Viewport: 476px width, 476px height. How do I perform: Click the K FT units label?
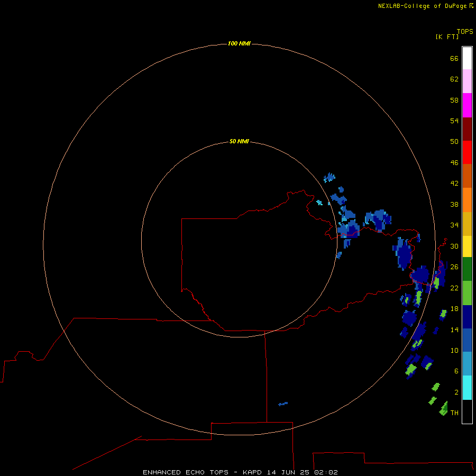pos(447,36)
